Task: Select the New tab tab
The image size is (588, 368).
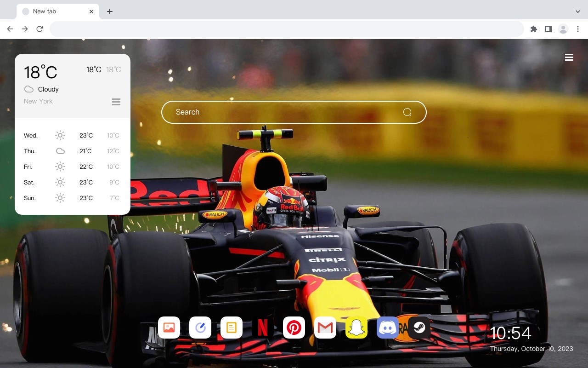Action: (58, 11)
